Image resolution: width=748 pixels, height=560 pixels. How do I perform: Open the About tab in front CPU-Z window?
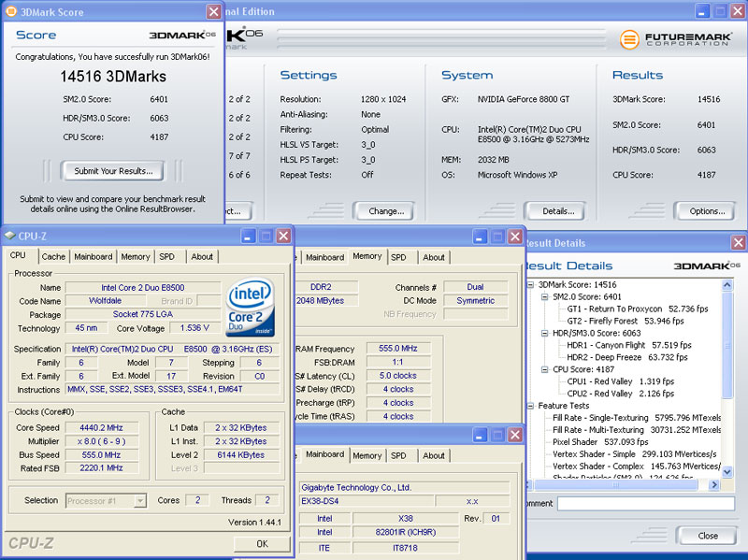[x=202, y=256]
